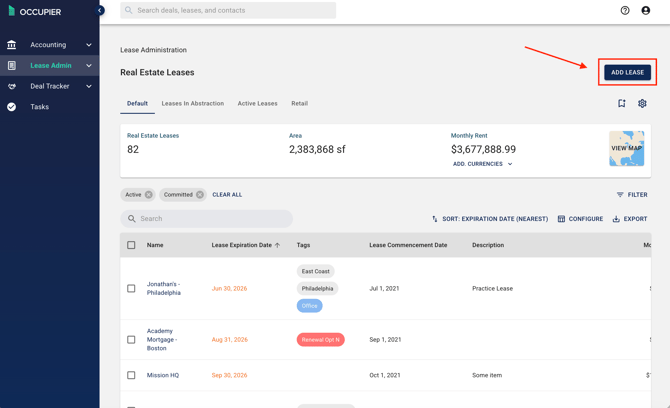This screenshot has width=670, height=408.
Task: Open the help question mark icon
Action: (x=625, y=10)
